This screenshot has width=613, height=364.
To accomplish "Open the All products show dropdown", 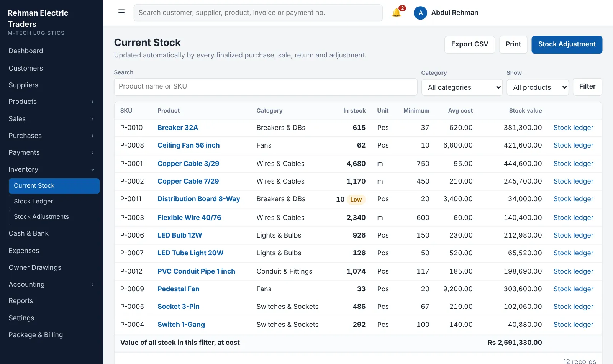I will tap(538, 87).
